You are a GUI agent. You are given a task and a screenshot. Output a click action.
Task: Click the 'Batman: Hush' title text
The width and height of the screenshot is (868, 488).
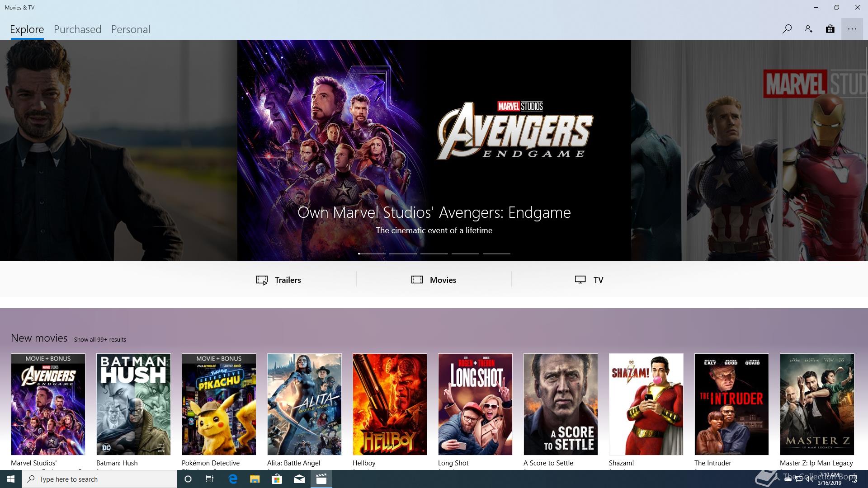[x=117, y=463]
